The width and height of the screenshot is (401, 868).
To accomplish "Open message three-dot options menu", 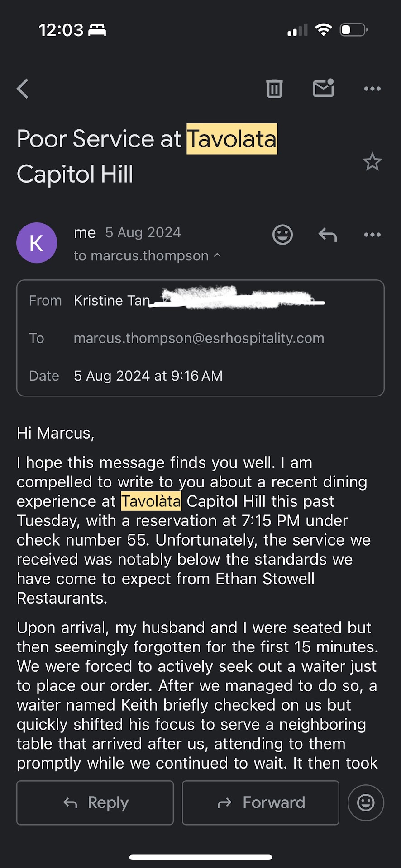I will coord(372,235).
